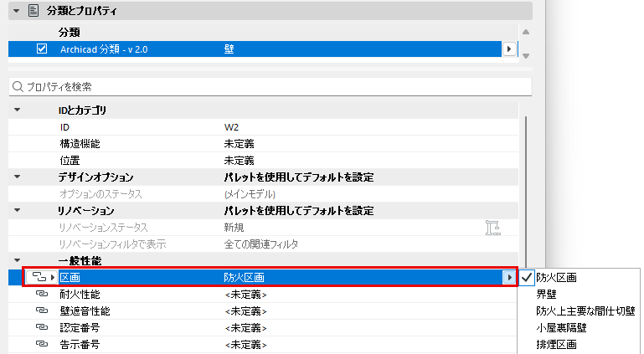Click the link icon beside 耐火性能

click(42, 294)
